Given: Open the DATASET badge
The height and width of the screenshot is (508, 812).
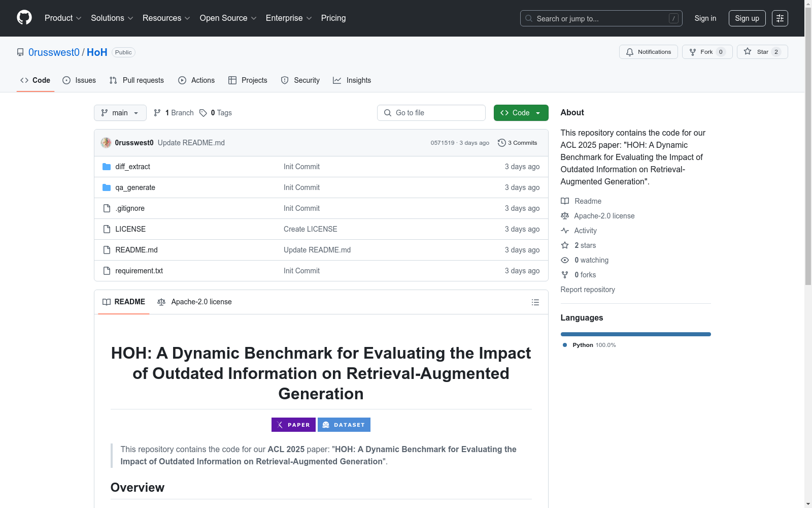Looking at the screenshot, I should tap(344, 425).
